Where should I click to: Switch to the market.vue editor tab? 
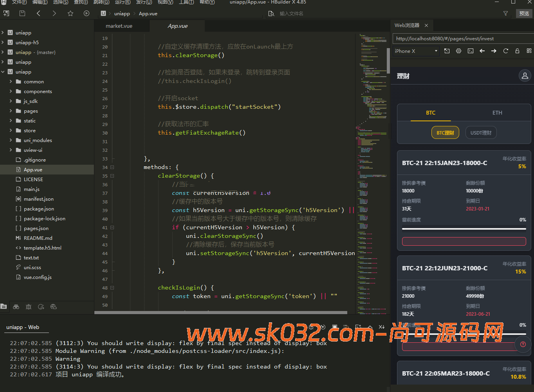tap(119, 26)
